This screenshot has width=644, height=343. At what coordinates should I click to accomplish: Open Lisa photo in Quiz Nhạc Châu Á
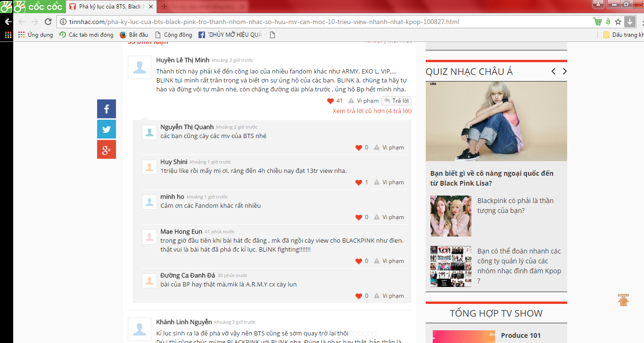496,122
